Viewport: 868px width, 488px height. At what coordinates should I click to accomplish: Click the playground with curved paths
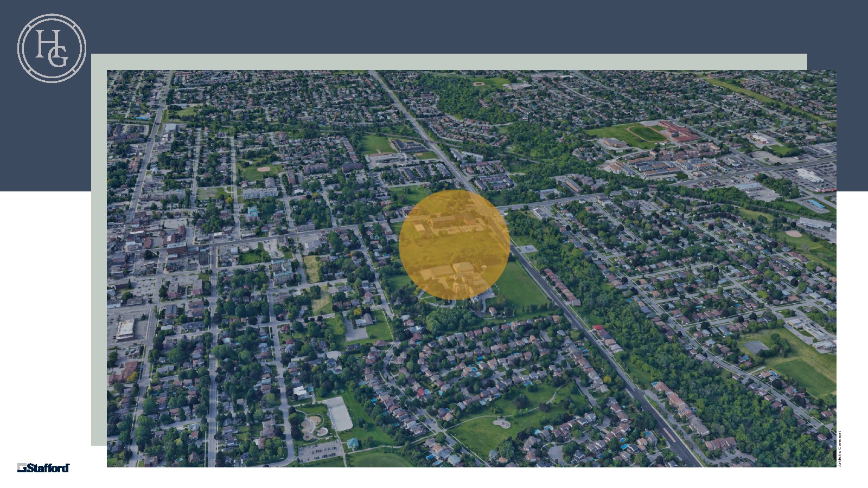313,426
